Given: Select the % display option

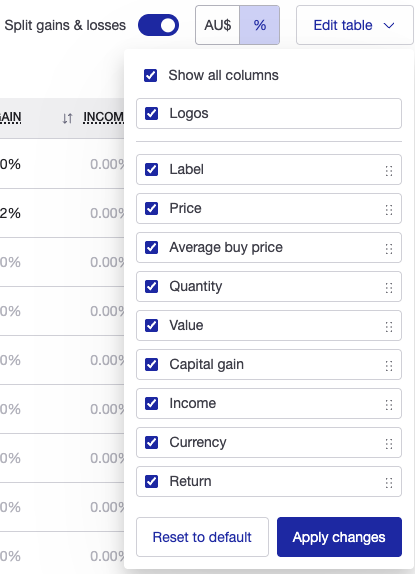Looking at the screenshot, I should coord(259,25).
